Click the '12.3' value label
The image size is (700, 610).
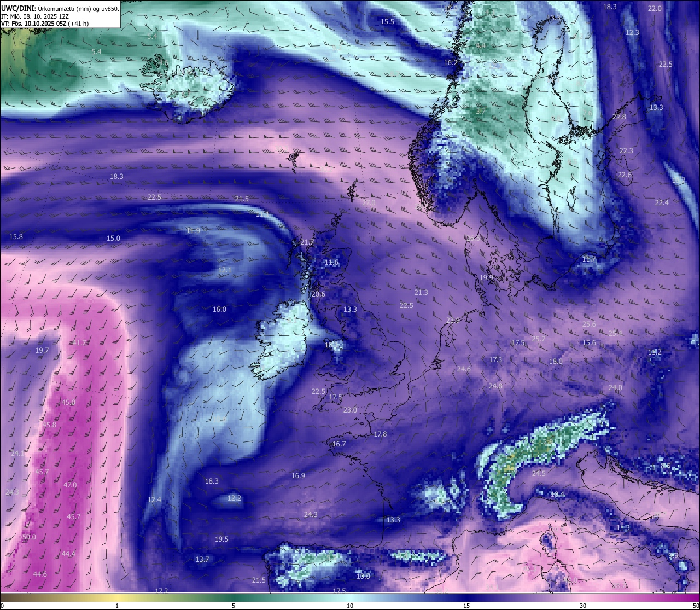632,33
